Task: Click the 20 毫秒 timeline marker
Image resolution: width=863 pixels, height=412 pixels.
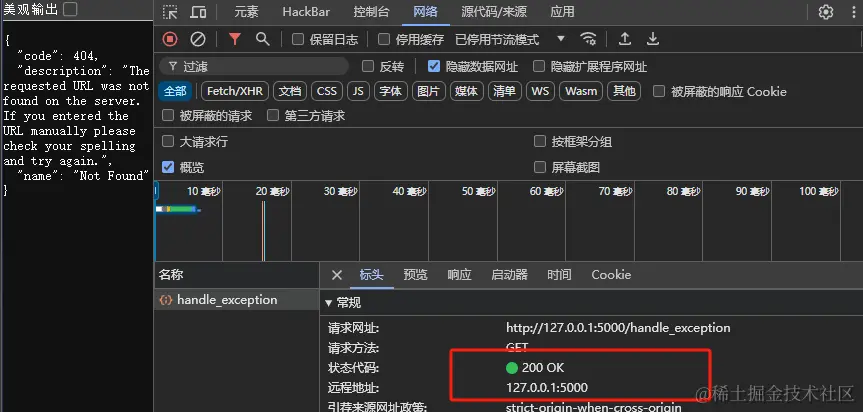Action: [272, 191]
